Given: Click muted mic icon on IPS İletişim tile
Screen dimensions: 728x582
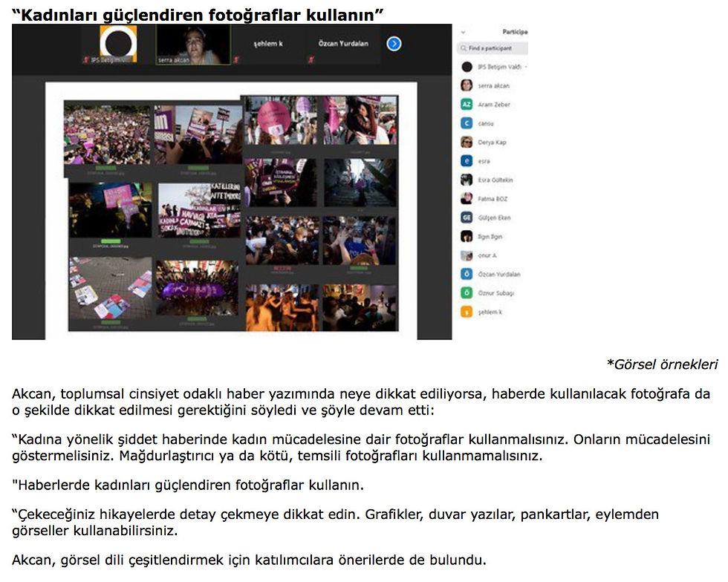Looking at the screenshot, I should click(x=85, y=60).
